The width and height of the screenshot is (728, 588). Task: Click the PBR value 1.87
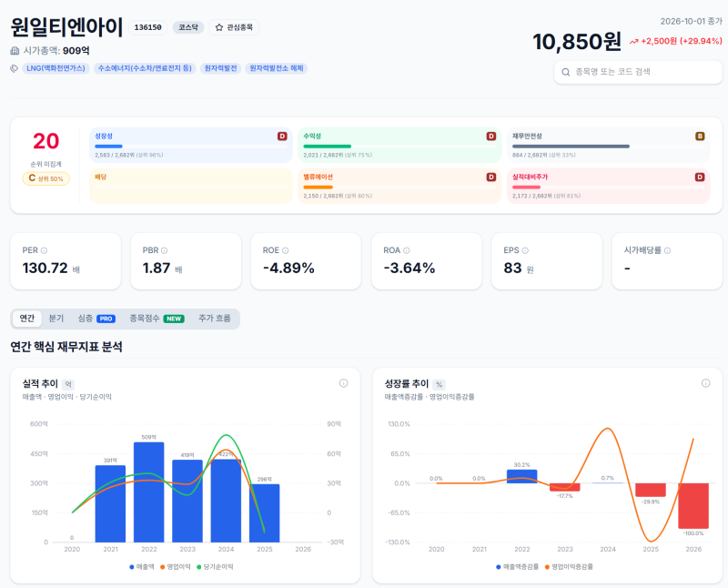[x=156, y=268]
